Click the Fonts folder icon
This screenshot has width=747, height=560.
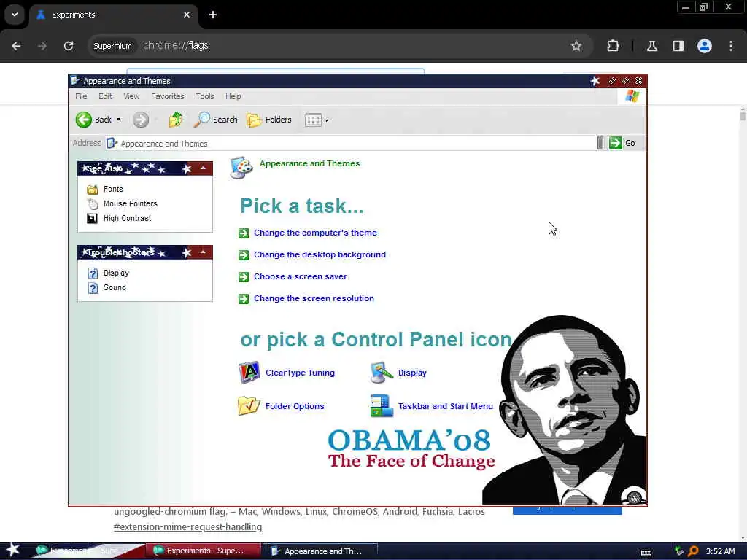pos(93,190)
